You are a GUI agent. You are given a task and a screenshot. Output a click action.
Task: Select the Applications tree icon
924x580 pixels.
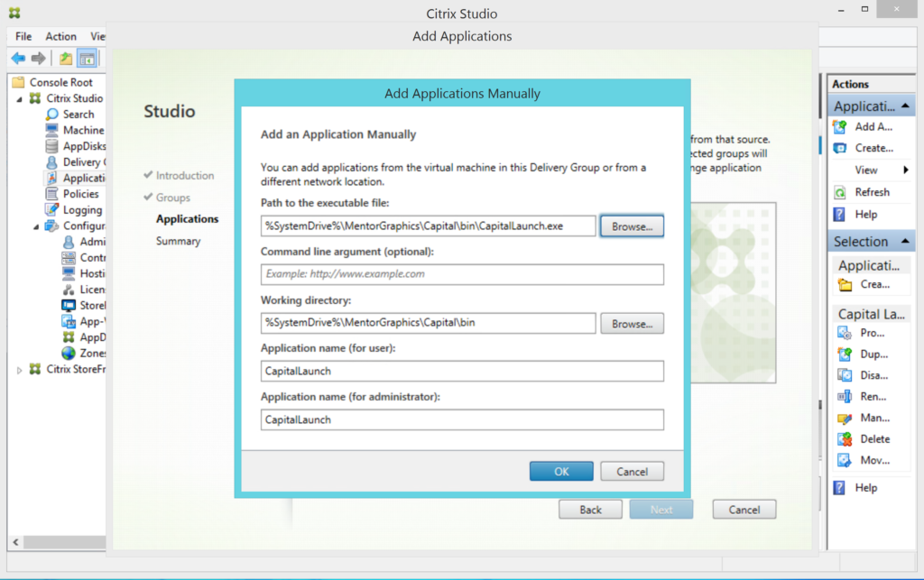[51, 178]
